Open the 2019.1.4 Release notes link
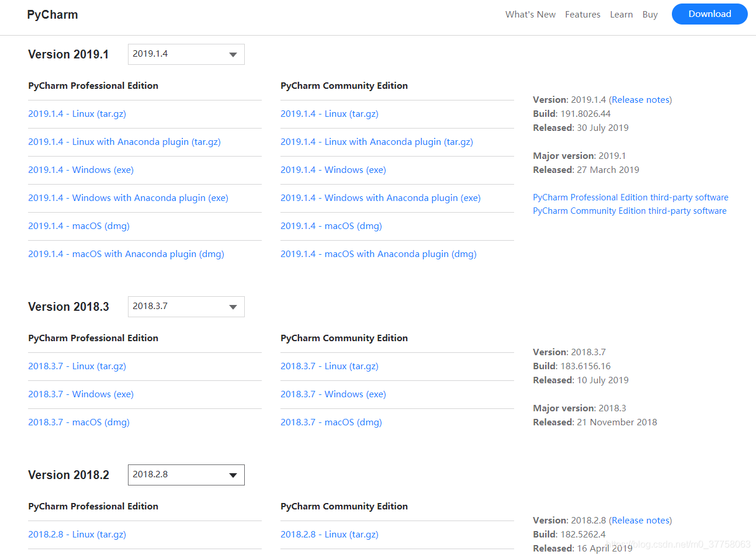 coord(640,100)
